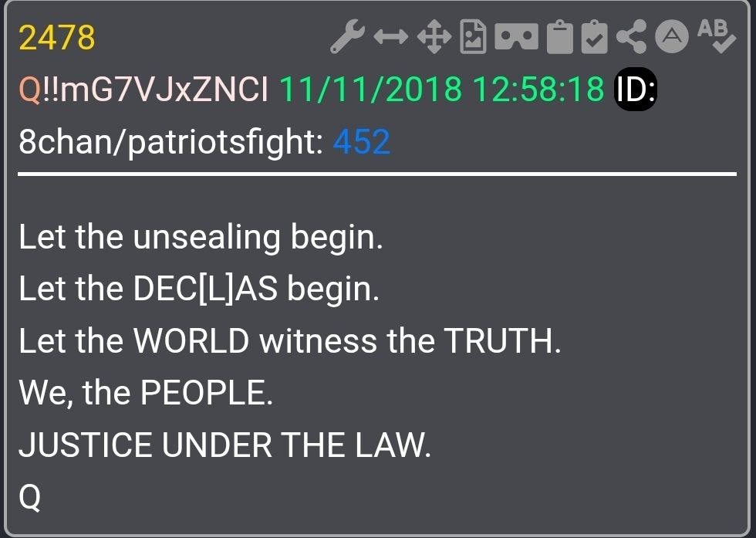Open the VR goggles view icon
The image size is (756, 538).
click(x=516, y=37)
